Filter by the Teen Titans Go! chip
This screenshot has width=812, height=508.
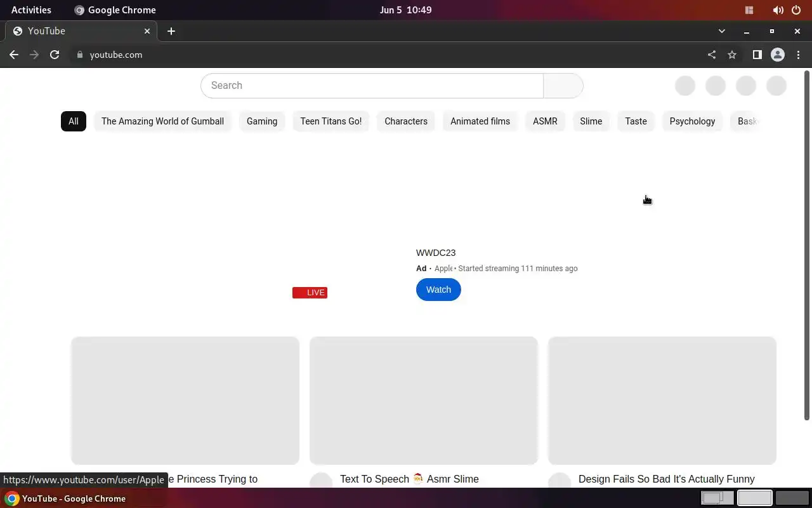pos(331,121)
